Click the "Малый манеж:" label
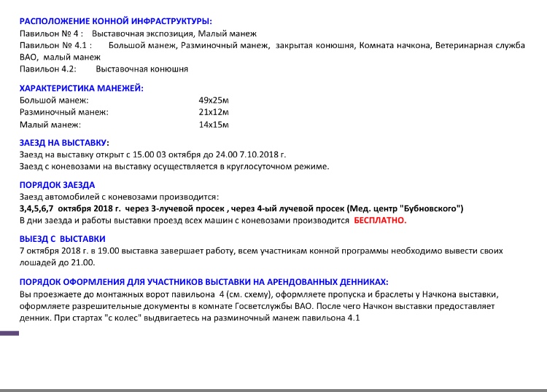This screenshot has height=392, width=547. pyautogui.click(x=50, y=125)
